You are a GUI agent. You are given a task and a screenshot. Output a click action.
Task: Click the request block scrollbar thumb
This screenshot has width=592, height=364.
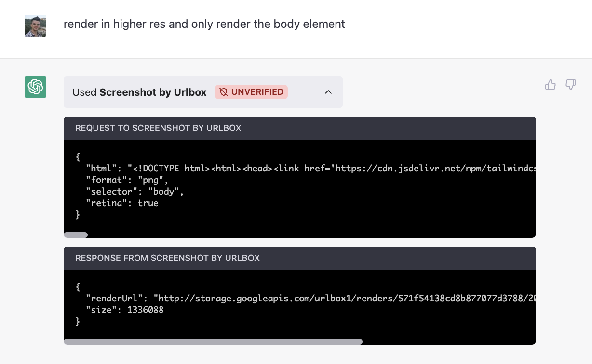click(75, 234)
